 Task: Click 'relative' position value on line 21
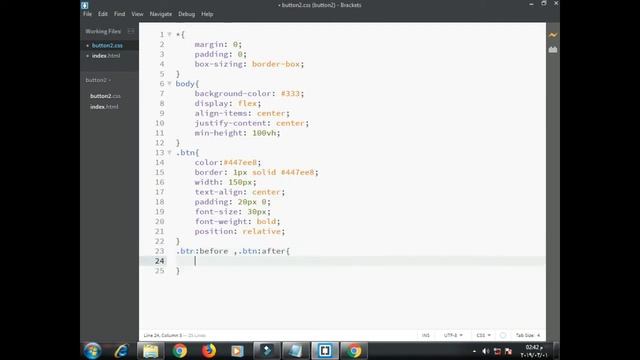click(262, 231)
